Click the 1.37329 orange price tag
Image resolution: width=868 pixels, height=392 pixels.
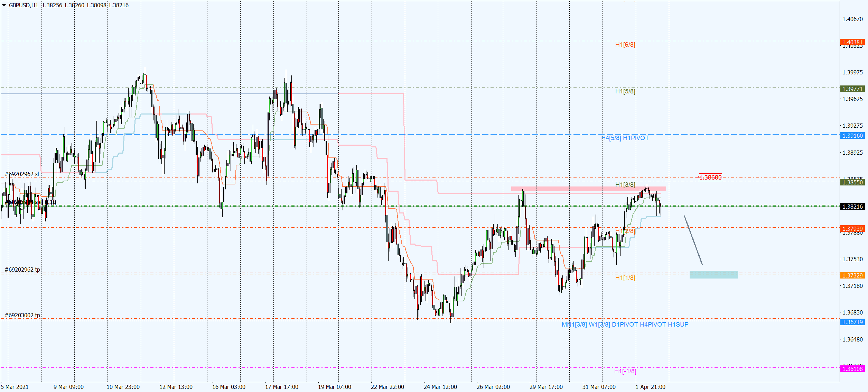[x=852, y=275]
